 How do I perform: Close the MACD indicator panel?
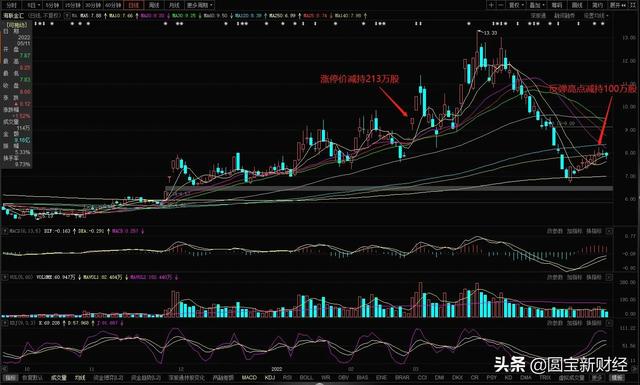click(609, 231)
